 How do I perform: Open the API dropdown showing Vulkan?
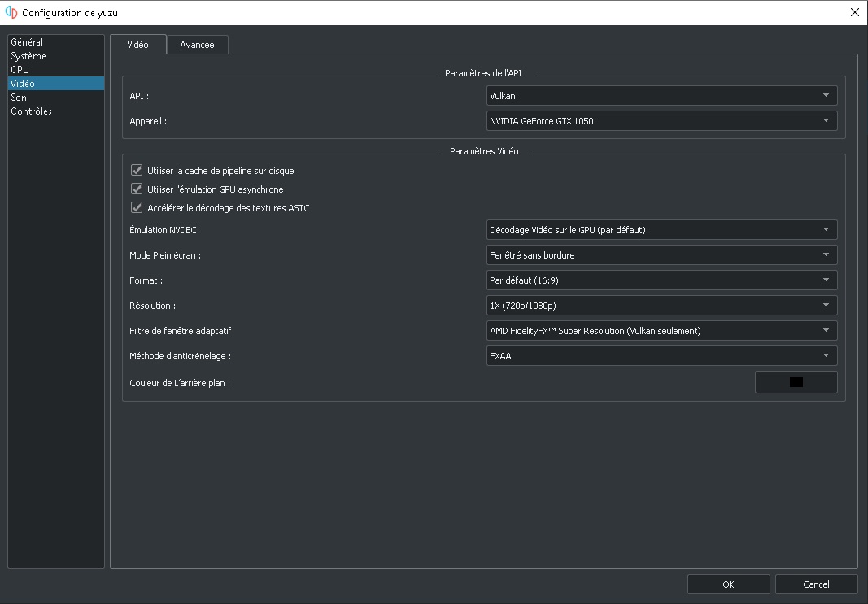661,96
